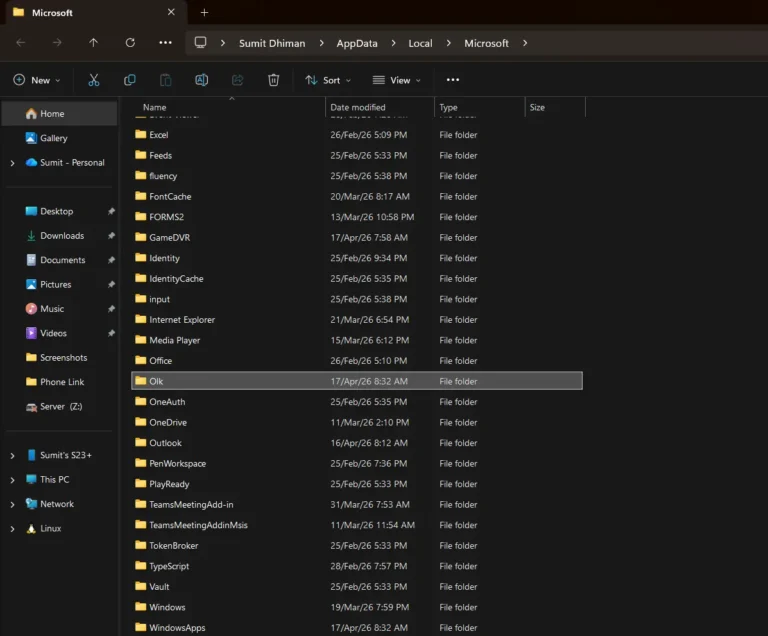
Task: Add a new tab with plus icon
Action: pyautogui.click(x=204, y=12)
